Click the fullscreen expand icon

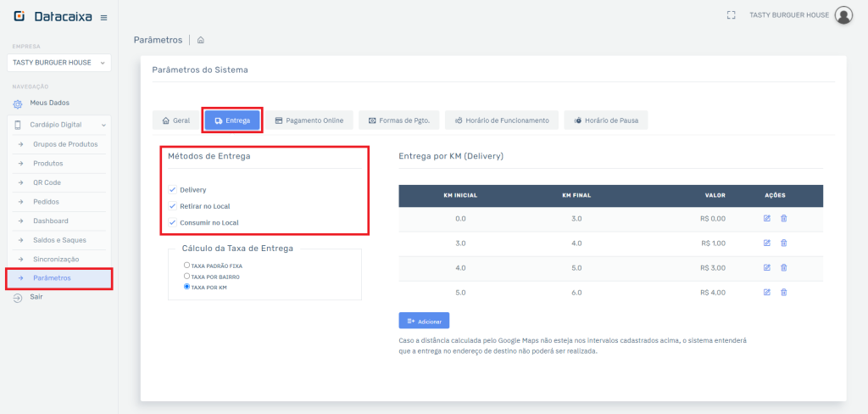(x=731, y=15)
